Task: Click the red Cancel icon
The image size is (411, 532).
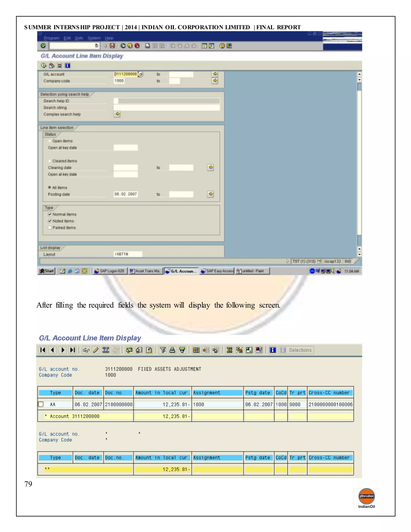Action: coord(137,46)
